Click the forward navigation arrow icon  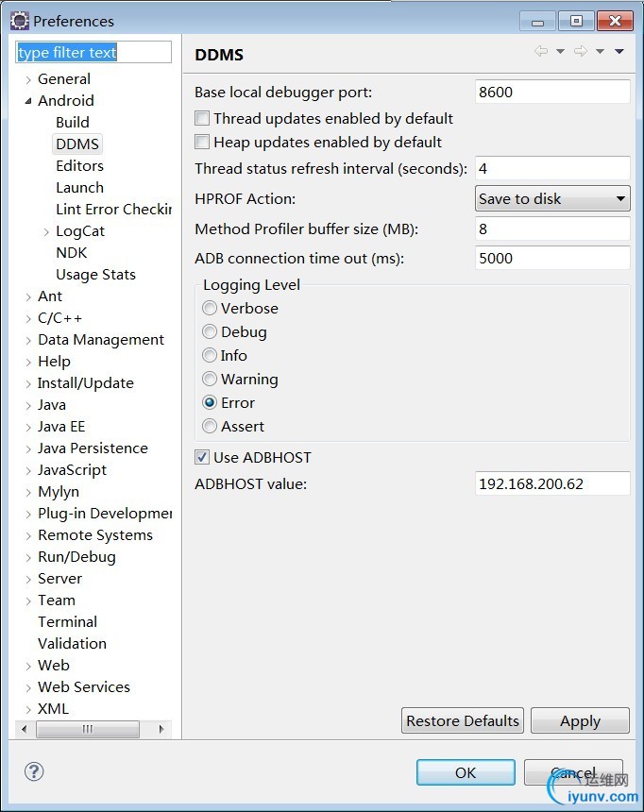[581, 51]
